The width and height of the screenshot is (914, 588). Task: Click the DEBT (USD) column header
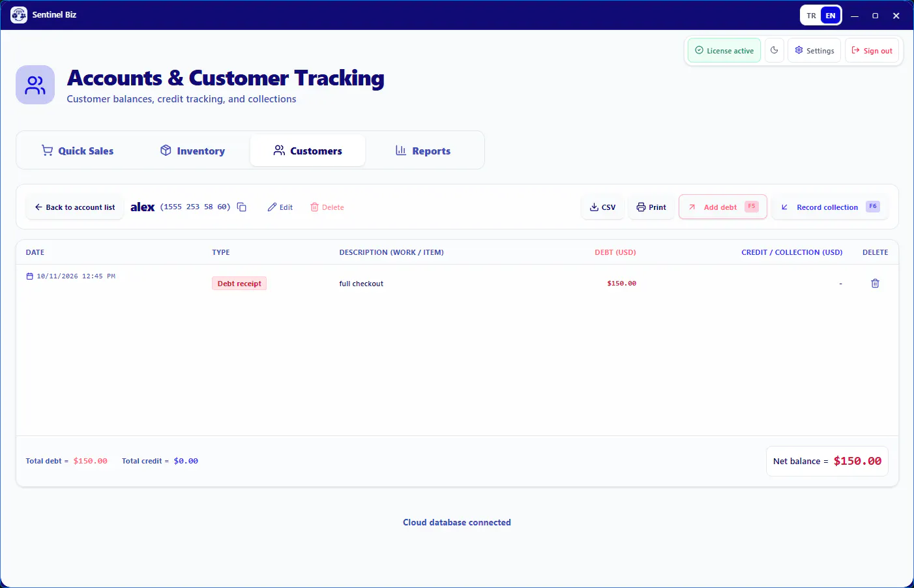pos(615,252)
